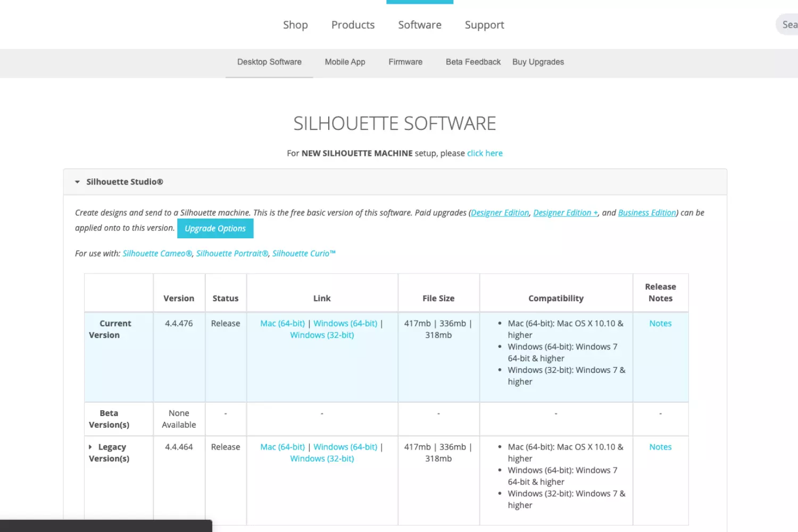Download Mac (64-bit) for legacy version 4.4.464
The image size is (798, 532).
pyautogui.click(x=282, y=447)
